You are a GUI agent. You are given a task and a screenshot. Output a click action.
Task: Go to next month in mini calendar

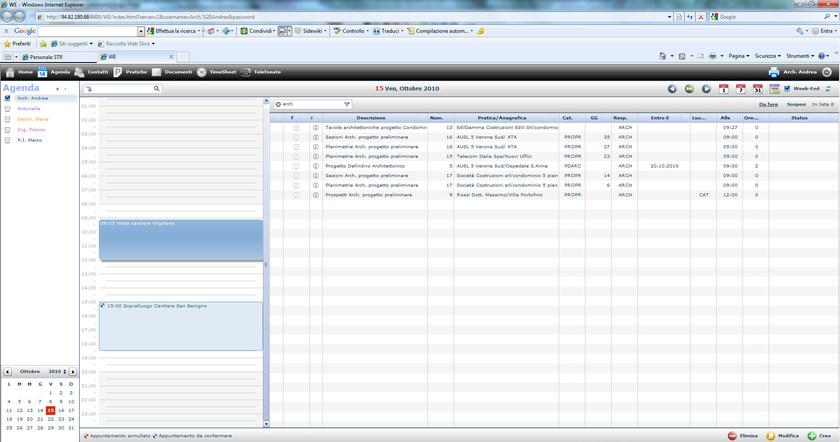click(x=73, y=371)
